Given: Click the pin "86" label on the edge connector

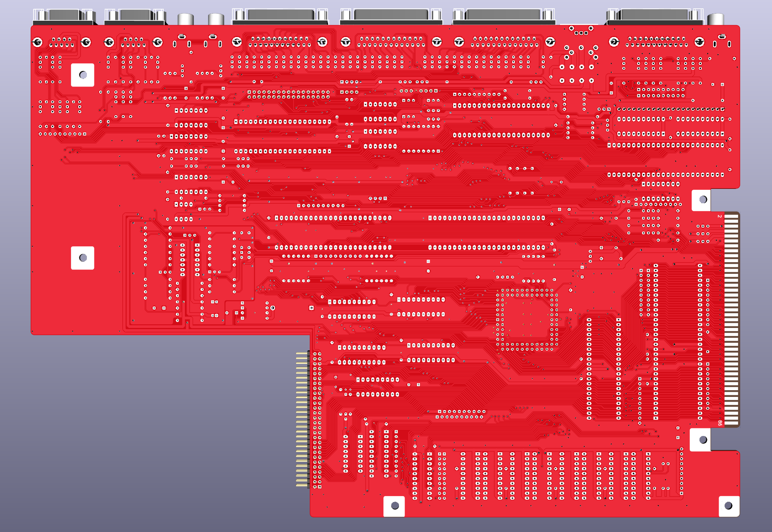Looking at the screenshot, I should click(x=720, y=423).
